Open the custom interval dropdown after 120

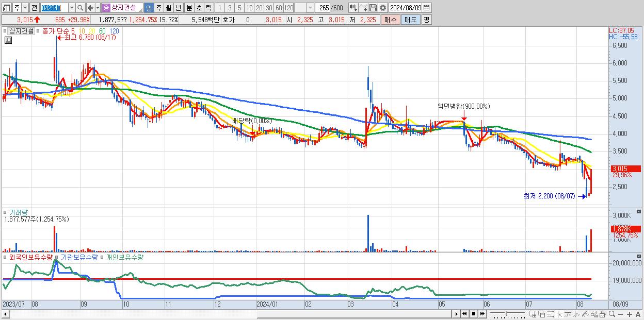310,8
